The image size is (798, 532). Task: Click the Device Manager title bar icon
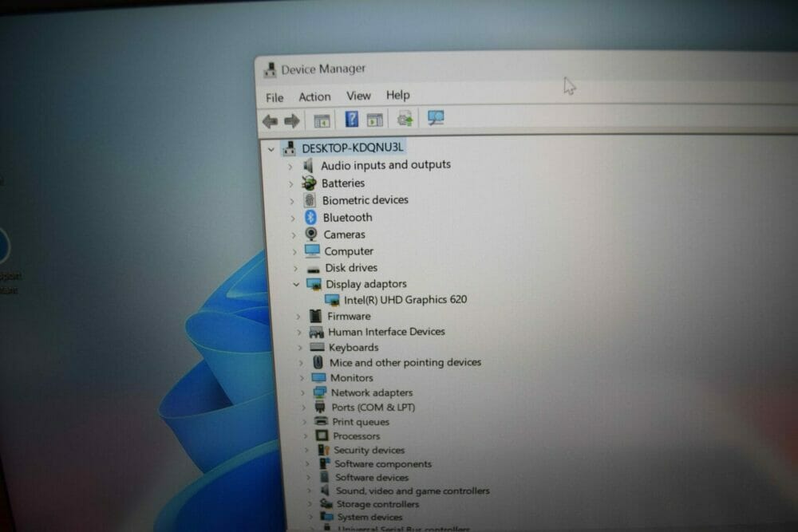(270, 69)
